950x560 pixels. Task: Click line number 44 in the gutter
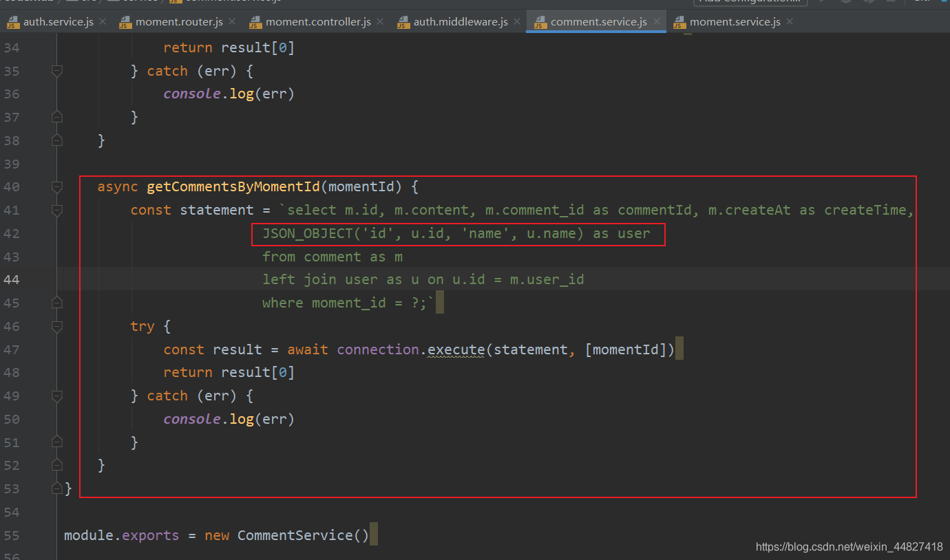(x=12, y=279)
